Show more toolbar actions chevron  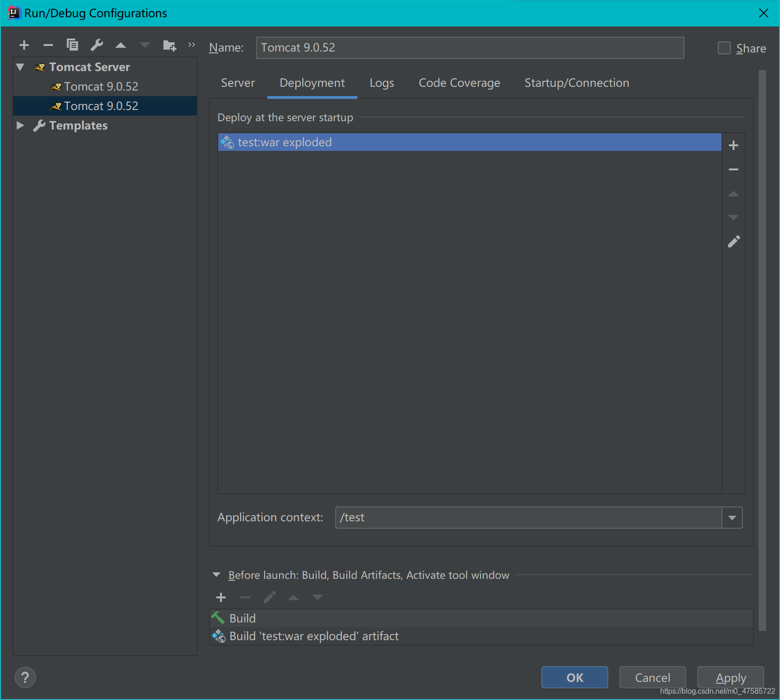(x=192, y=45)
